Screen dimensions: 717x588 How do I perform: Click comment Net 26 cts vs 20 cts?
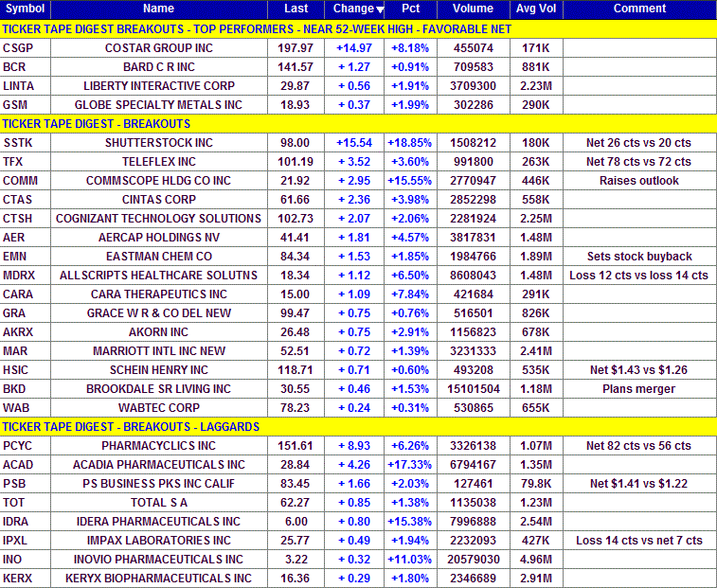tap(638, 143)
